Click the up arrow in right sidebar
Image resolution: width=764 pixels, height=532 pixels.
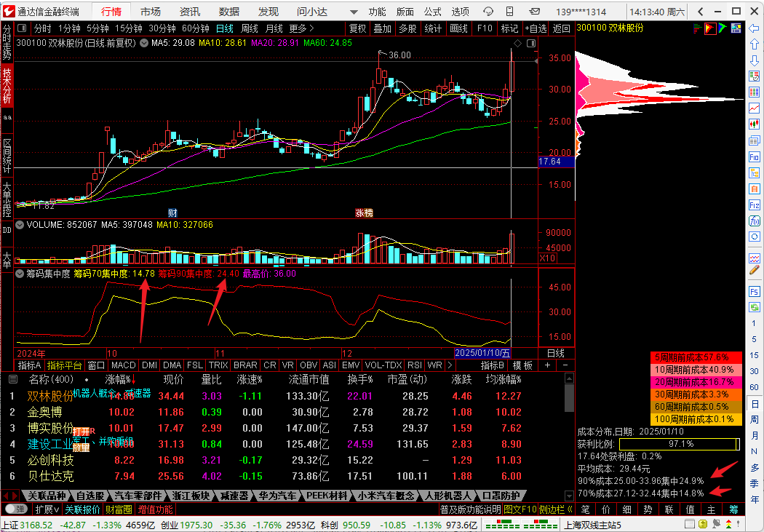coord(755,45)
